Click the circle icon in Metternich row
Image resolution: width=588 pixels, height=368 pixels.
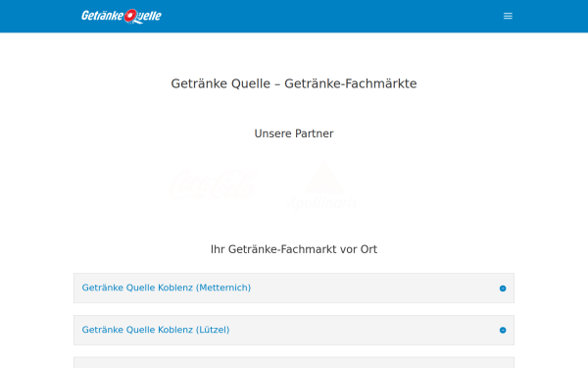point(503,289)
